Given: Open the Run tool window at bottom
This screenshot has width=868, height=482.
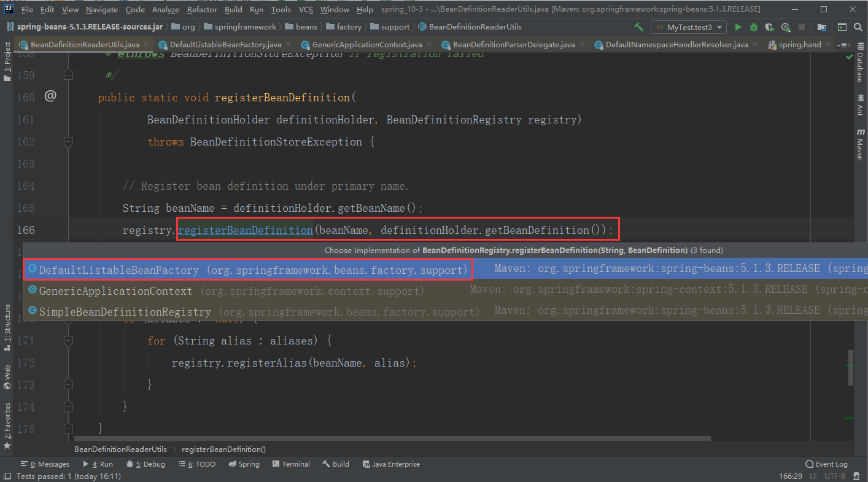Looking at the screenshot, I should 98,464.
